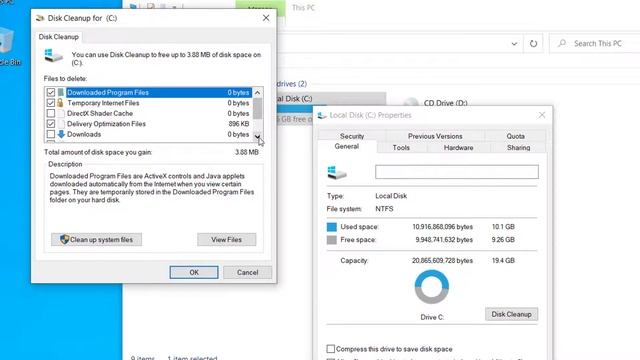Click '9,948,741,632 bytes' free space value
Screen dimensions: 640x360
[x=444, y=240]
